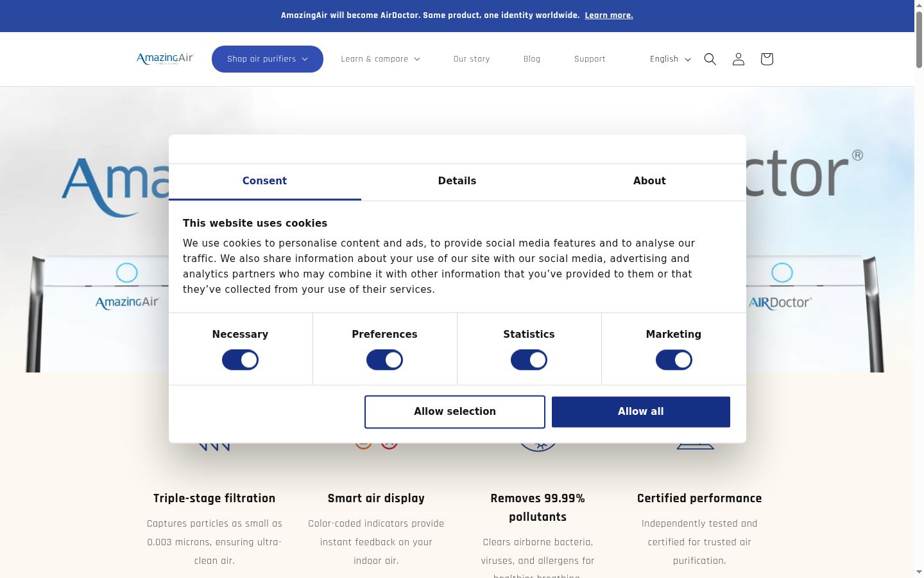This screenshot has height=578, width=924.
Task: Click the Marketing category label
Action: click(x=674, y=335)
